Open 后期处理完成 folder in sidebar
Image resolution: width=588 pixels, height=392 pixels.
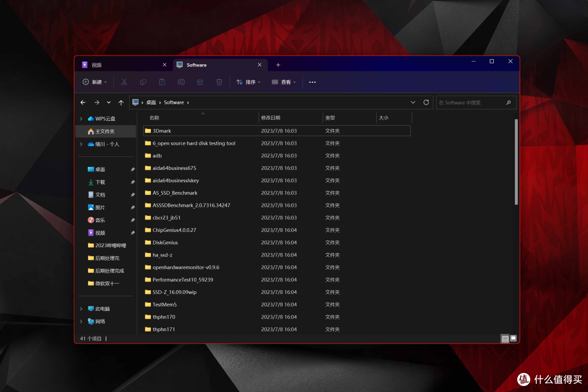click(106, 271)
